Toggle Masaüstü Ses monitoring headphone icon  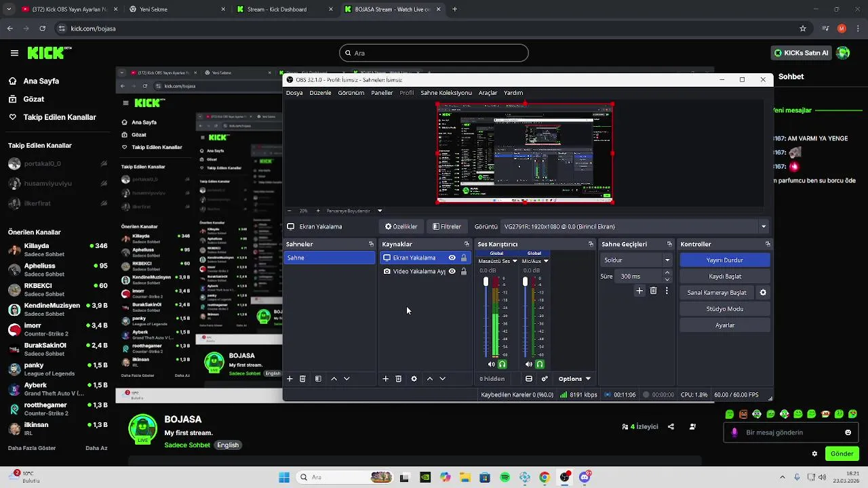tap(502, 365)
